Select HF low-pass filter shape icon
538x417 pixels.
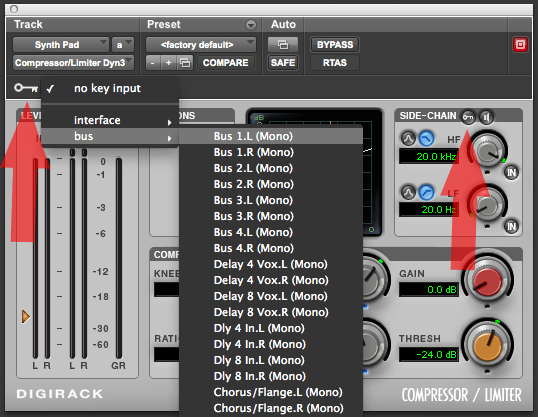pyautogui.click(x=426, y=139)
